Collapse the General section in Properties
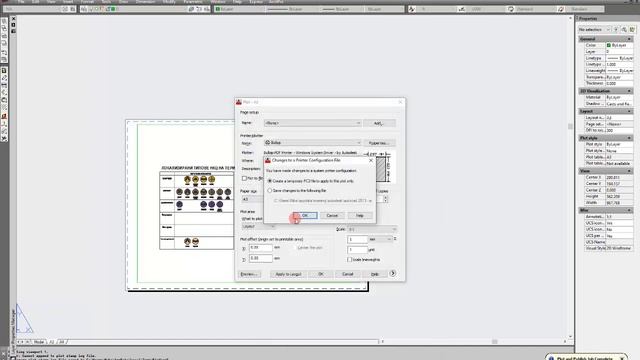Image resolution: width=640 pixels, height=360 pixels. (629, 39)
